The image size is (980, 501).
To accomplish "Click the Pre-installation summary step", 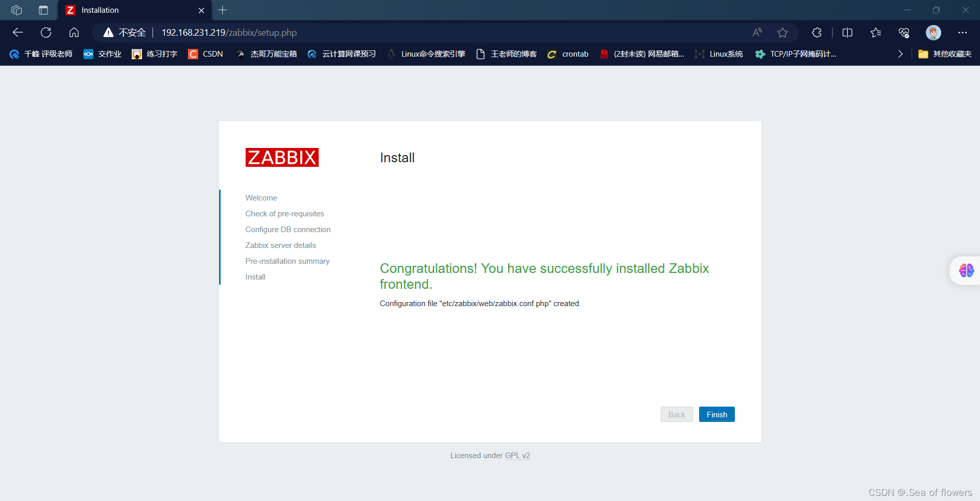I will point(287,261).
